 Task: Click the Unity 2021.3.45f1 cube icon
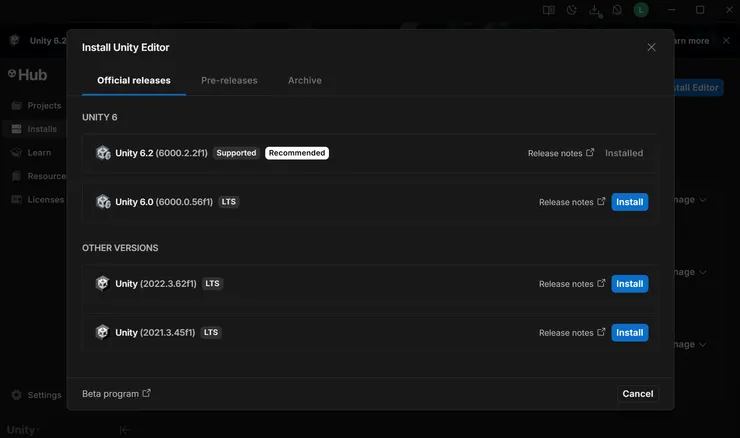click(x=102, y=332)
